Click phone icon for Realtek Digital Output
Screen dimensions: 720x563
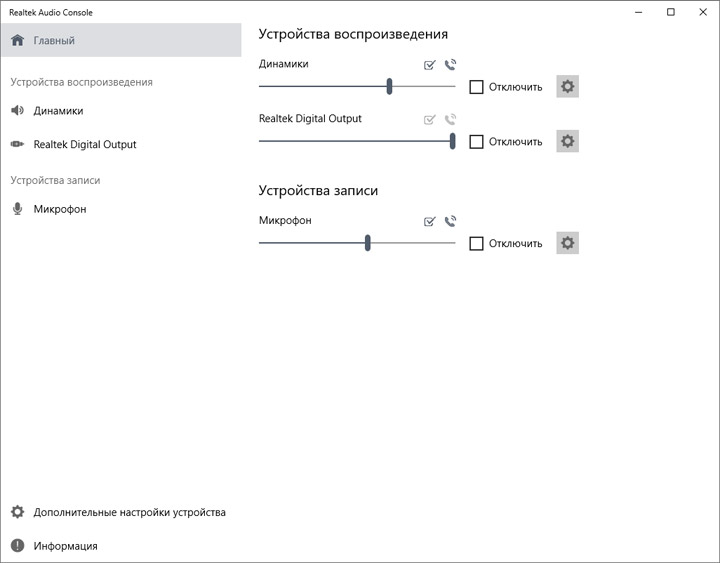450,120
